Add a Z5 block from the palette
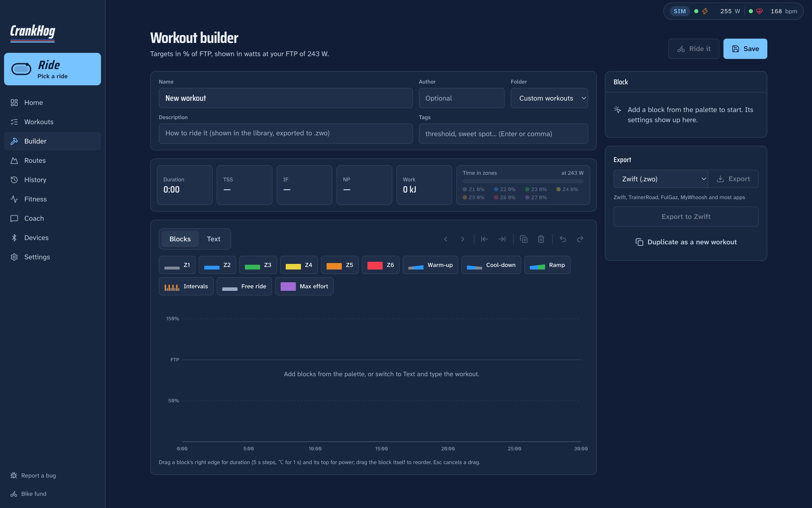The width and height of the screenshot is (812, 508). pyautogui.click(x=340, y=265)
